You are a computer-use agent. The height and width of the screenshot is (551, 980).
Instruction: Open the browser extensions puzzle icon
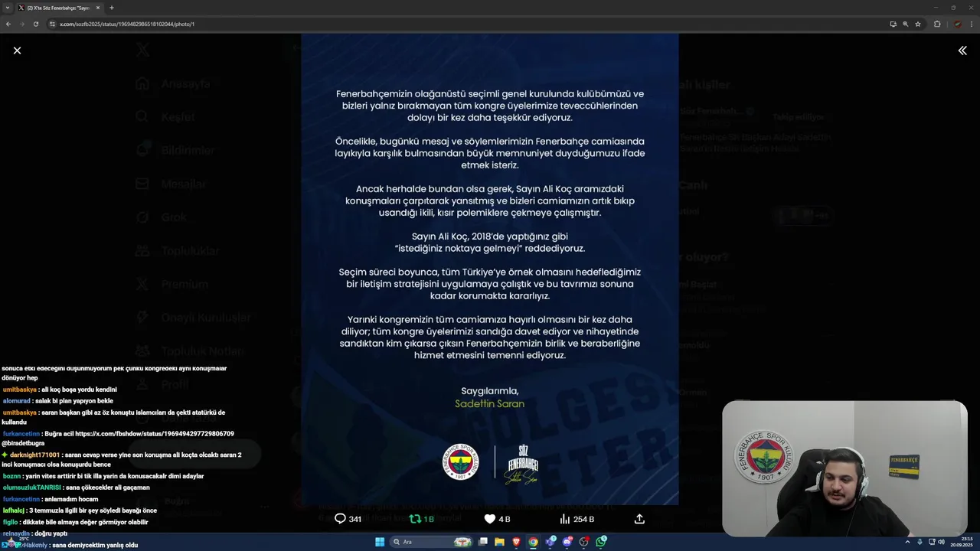(937, 24)
